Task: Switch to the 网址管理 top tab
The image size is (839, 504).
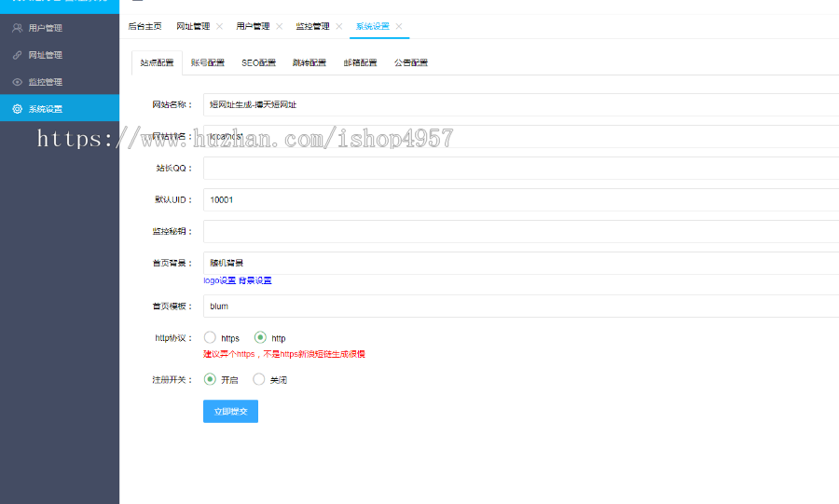Action: click(x=193, y=26)
